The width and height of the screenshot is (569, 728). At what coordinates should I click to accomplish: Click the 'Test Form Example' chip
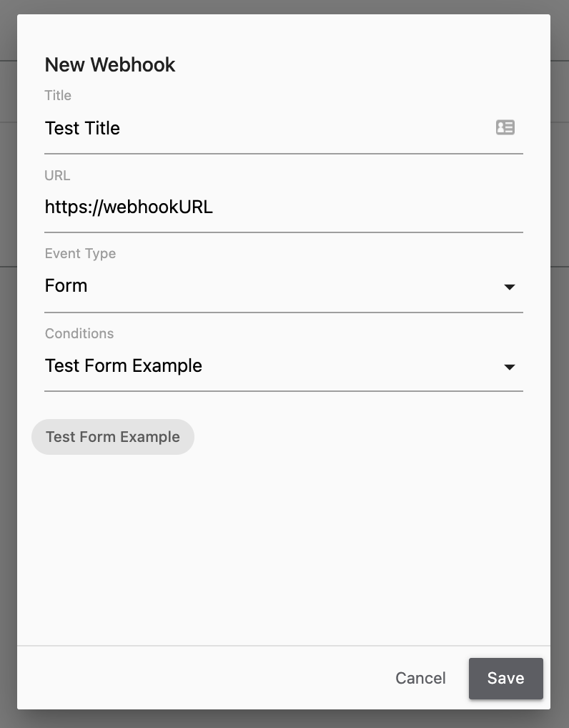(113, 437)
